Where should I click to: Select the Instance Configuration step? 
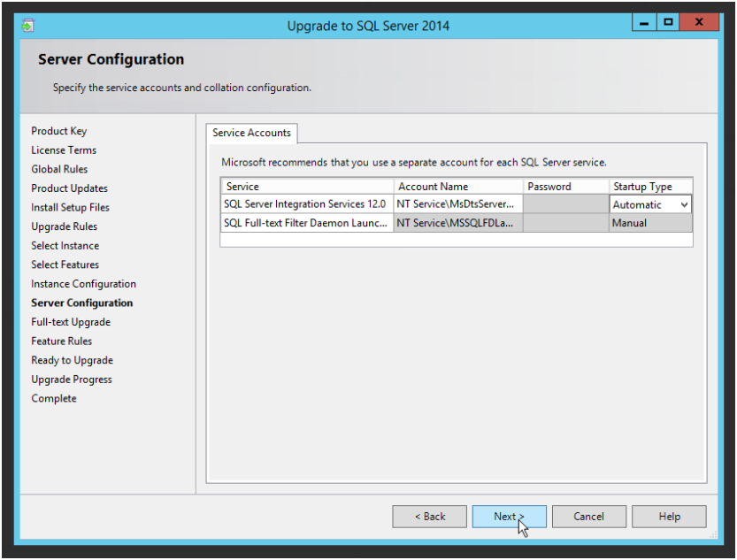click(84, 284)
